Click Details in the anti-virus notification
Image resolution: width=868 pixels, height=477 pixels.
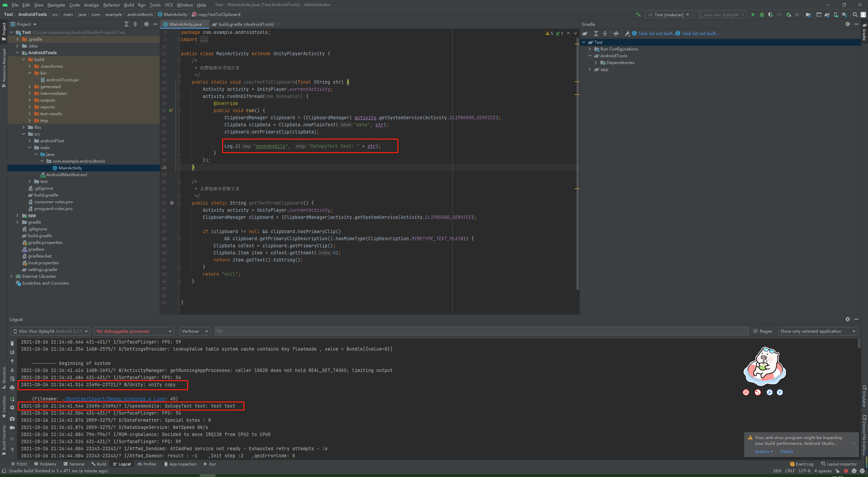(x=786, y=451)
